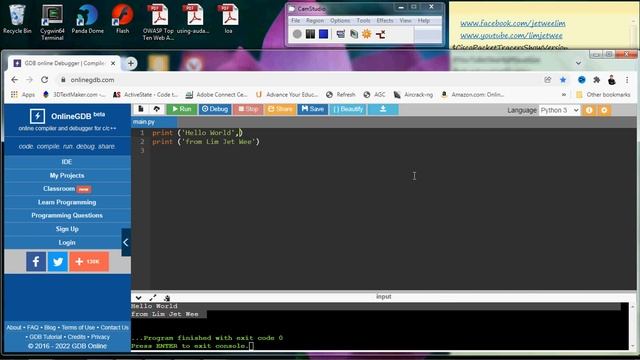Click the Stop button
640x360 pixels.
point(248,109)
